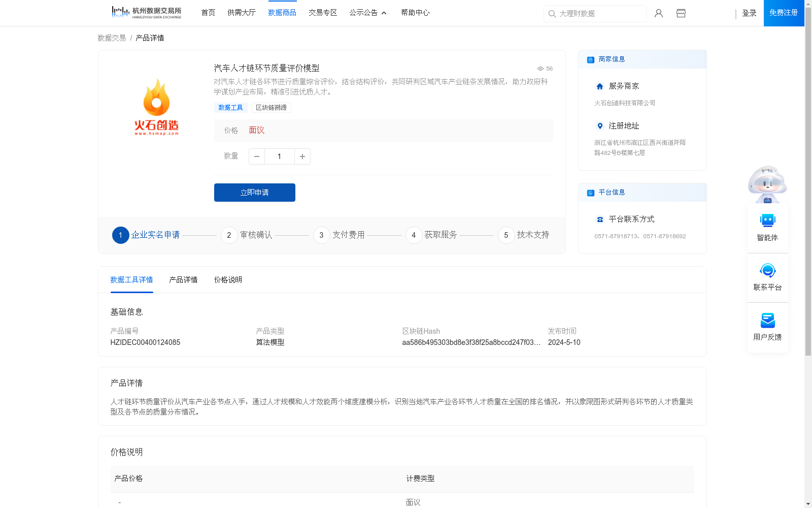Click 数据交易 breadcrumb link
Screen dimensions: 812x508
click(112, 38)
